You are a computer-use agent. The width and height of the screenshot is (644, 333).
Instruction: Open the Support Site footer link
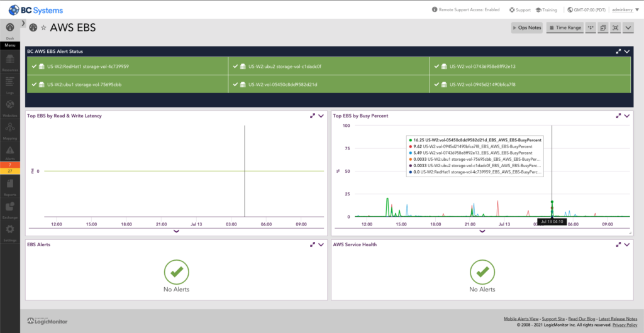click(553, 319)
